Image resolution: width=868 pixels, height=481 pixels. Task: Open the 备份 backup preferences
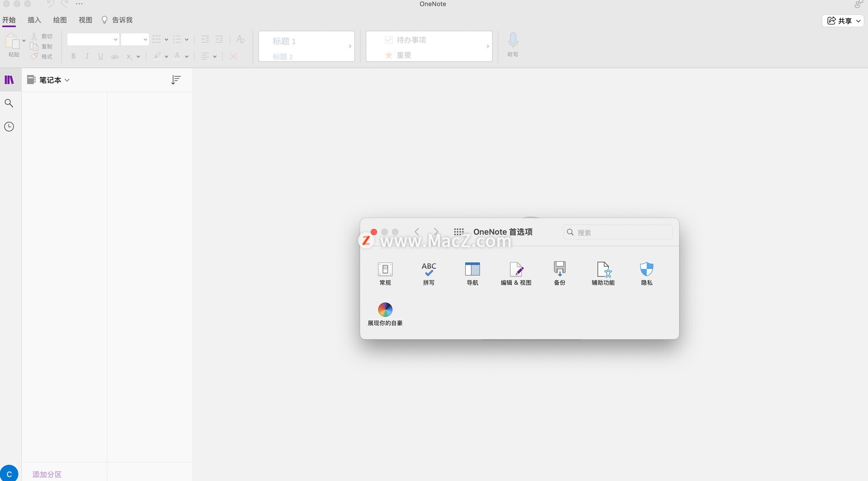[x=560, y=274]
